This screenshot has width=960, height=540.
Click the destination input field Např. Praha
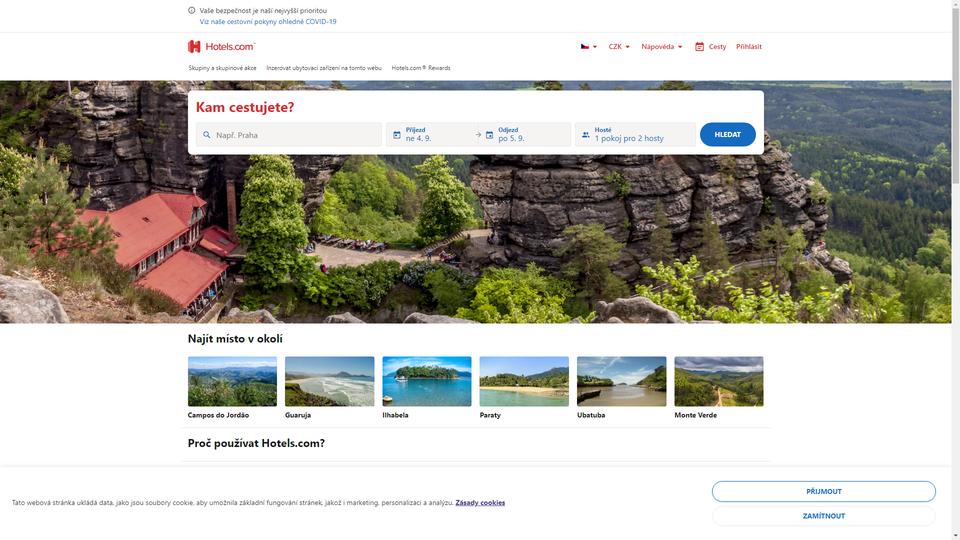click(x=289, y=135)
